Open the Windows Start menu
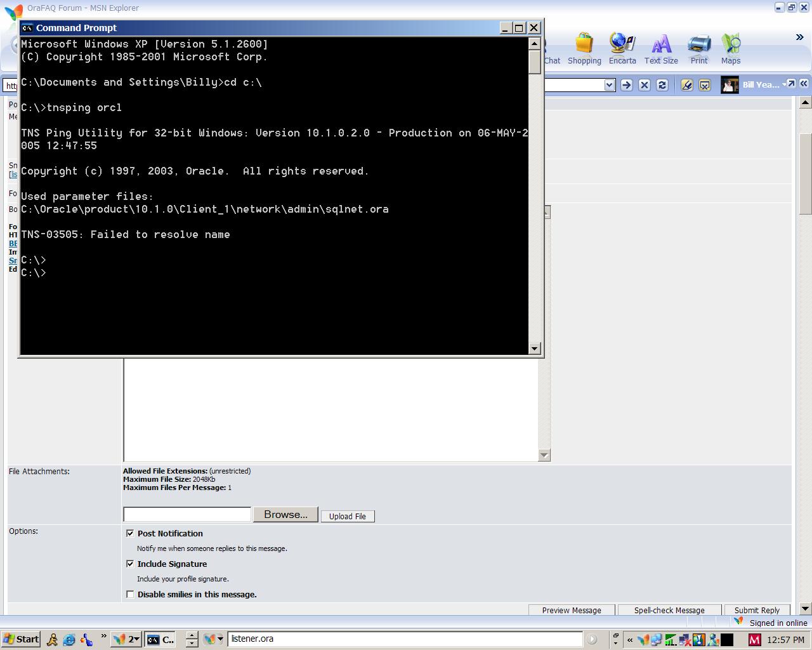Viewport: 812px width, 650px height. [21, 639]
